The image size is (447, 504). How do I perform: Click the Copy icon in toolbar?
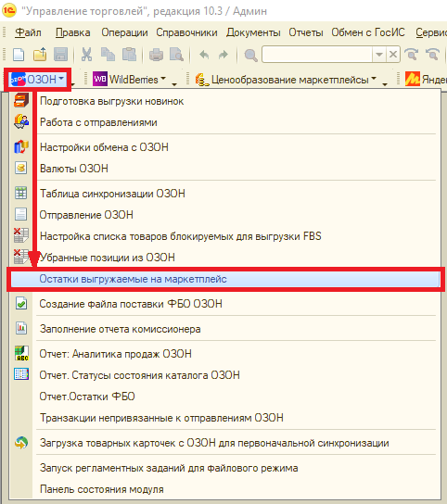tap(108, 55)
